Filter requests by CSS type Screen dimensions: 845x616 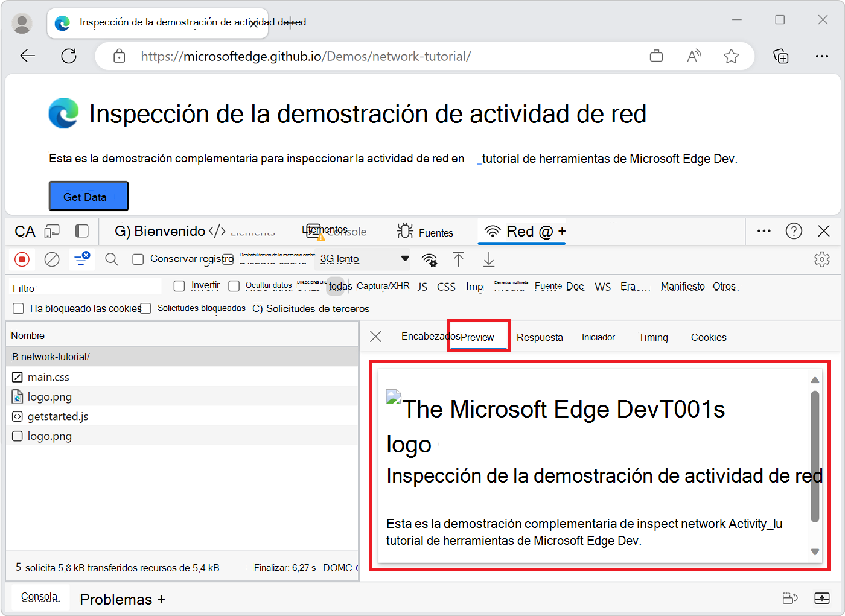click(446, 287)
